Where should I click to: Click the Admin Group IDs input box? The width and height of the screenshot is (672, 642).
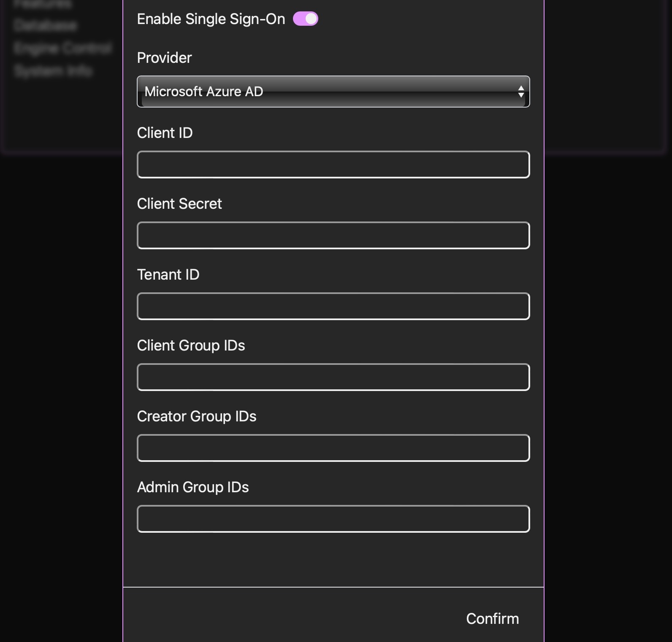[333, 519]
